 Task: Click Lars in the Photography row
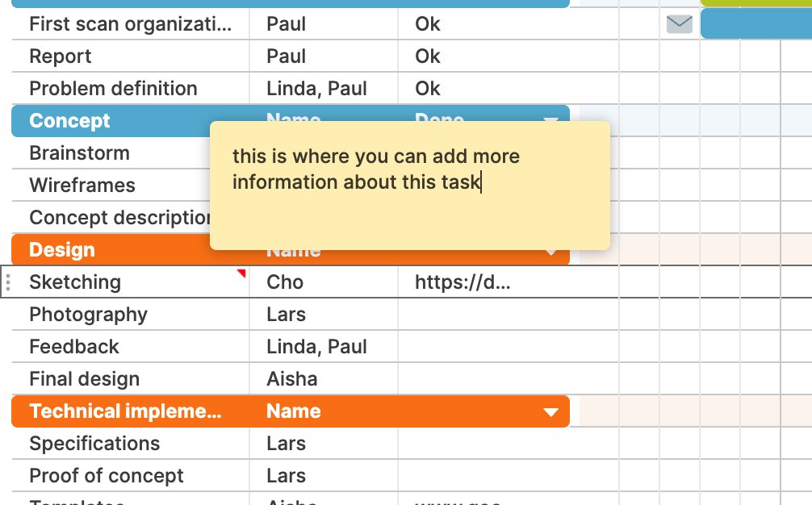[x=286, y=315]
